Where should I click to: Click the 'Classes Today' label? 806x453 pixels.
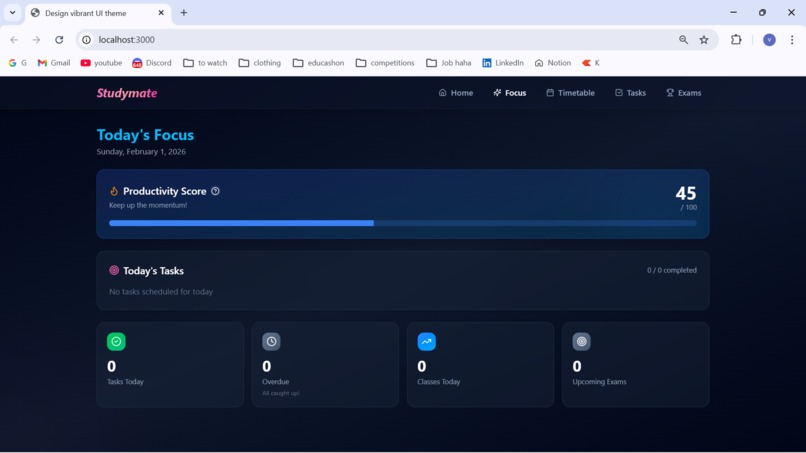438,382
